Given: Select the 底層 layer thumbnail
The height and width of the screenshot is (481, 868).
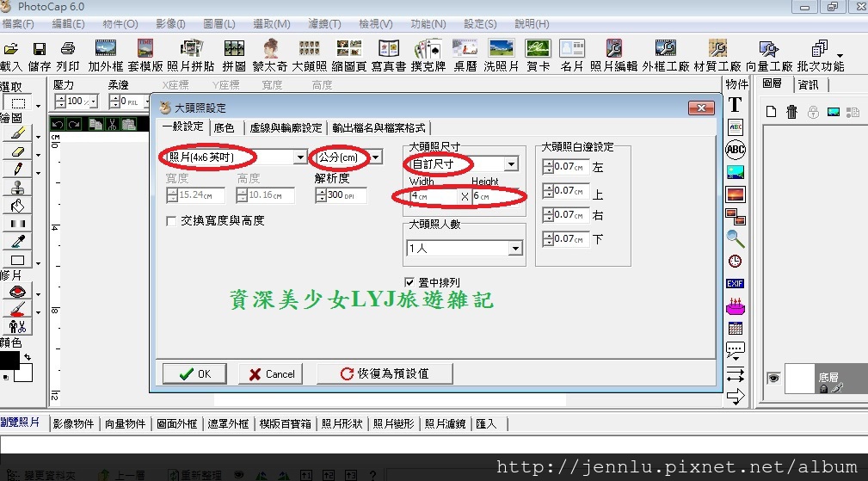Looking at the screenshot, I should (x=799, y=379).
